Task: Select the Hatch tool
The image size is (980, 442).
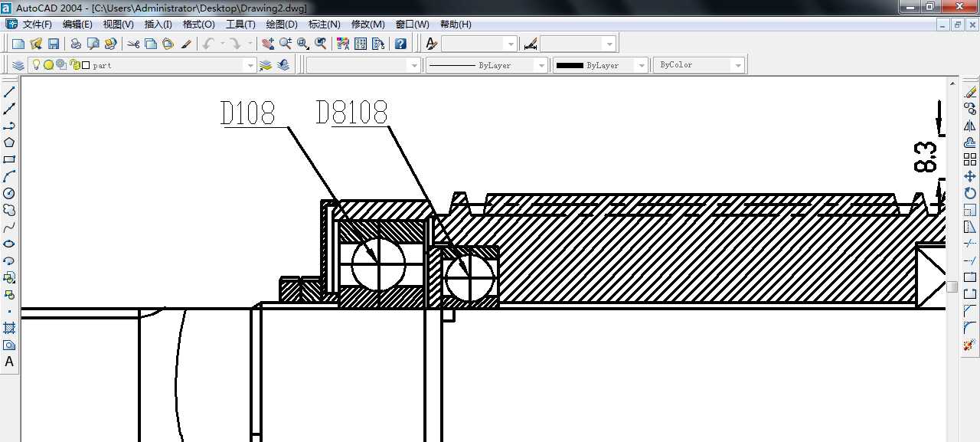Action: pos(9,328)
